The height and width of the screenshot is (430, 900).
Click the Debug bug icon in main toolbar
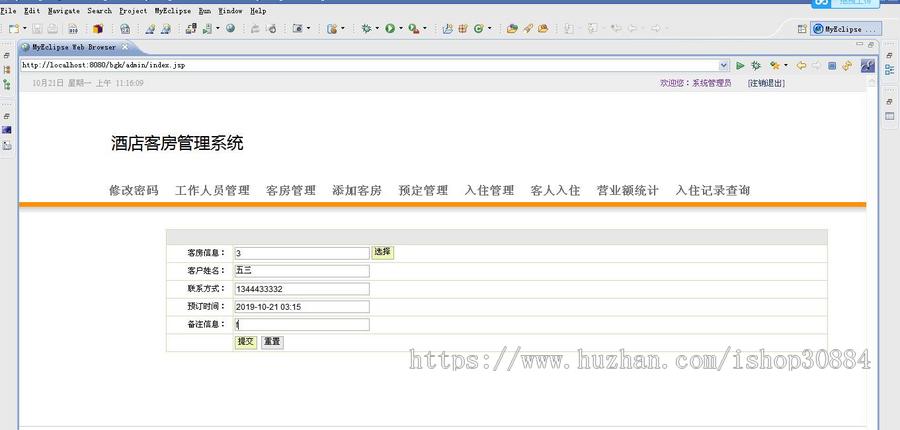[x=366, y=29]
